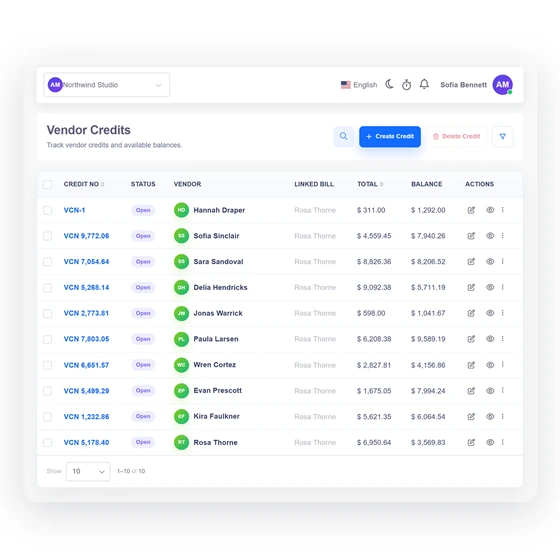Open Northwind Studio company dropdown
This screenshot has height=560, width=560.
pyautogui.click(x=106, y=85)
